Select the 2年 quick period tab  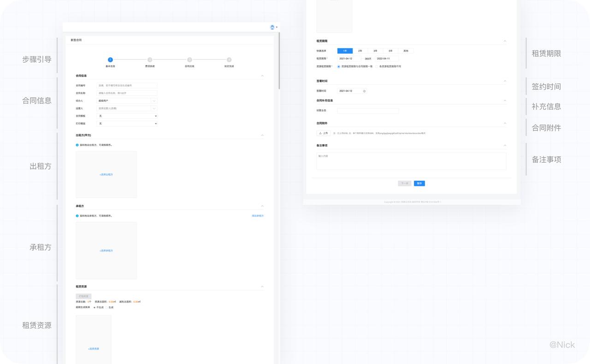(360, 51)
